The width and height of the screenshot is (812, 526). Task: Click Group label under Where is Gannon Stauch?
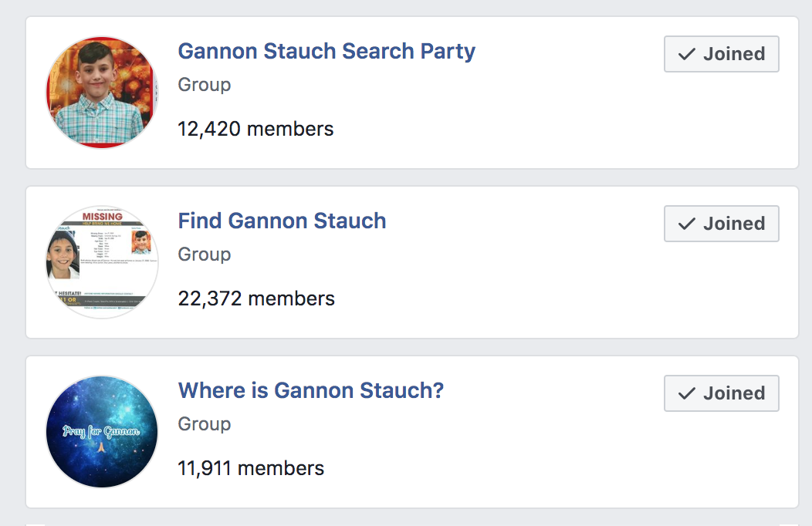coord(205,424)
